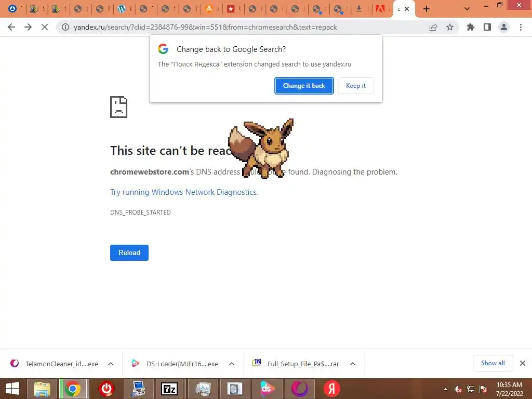The width and height of the screenshot is (532, 399).
Task: Stop loading the current page
Action: pyautogui.click(x=45, y=27)
